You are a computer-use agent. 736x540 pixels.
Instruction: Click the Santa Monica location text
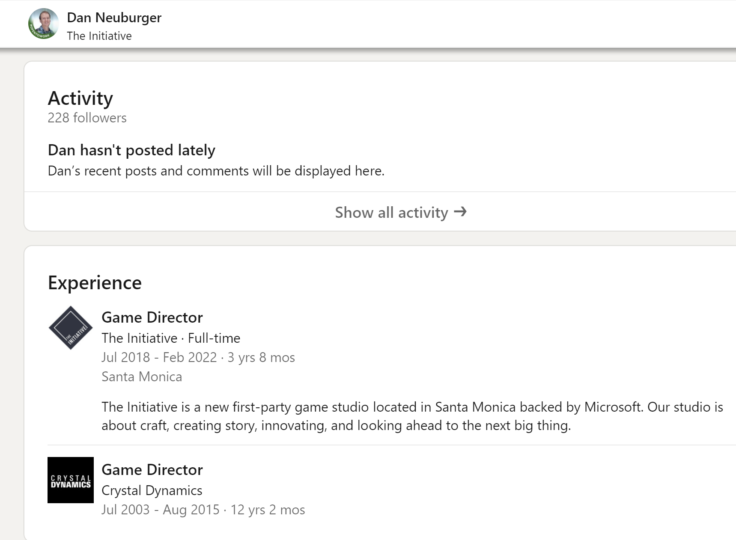142,377
